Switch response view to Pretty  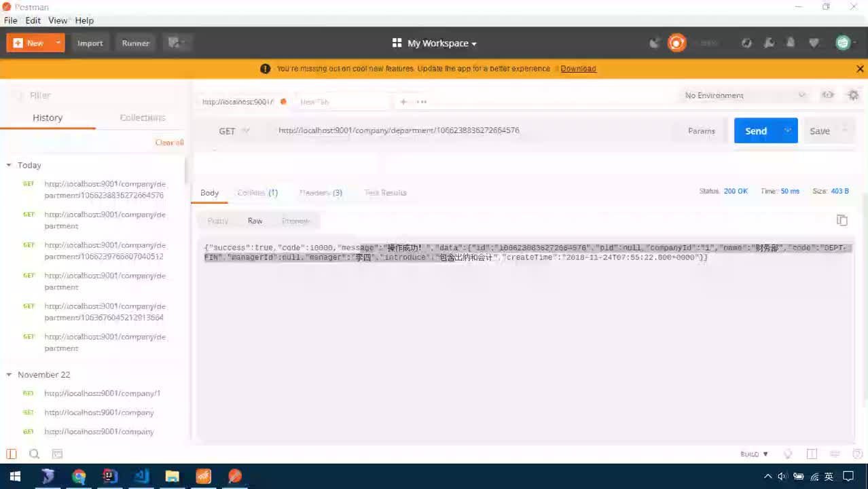[217, 221]
